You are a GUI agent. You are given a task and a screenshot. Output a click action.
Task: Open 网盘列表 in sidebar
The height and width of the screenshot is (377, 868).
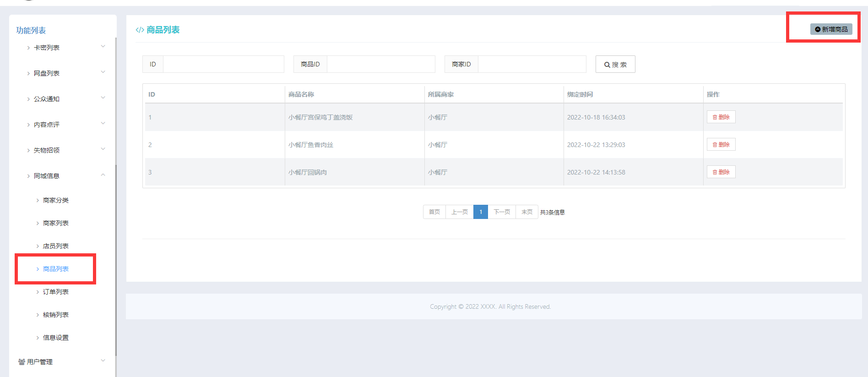[x=46, y=73]
